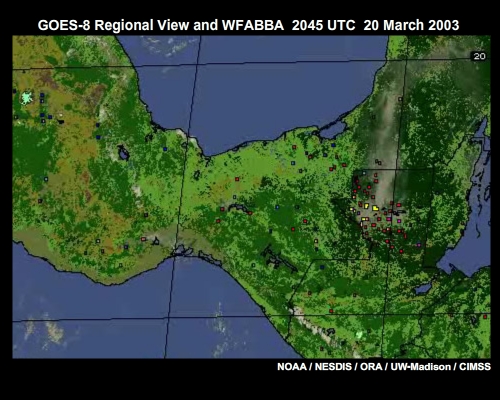The width and height of the screenshot is (500, 400).
Task: Click the '20' latitude label on map
Action: point(479,56)
